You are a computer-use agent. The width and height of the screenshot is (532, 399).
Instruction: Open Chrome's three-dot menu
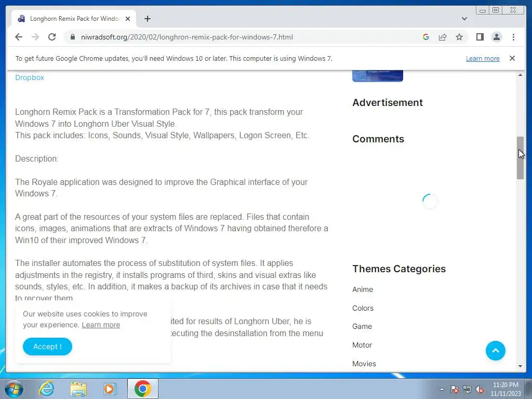[x=513, y=37]
